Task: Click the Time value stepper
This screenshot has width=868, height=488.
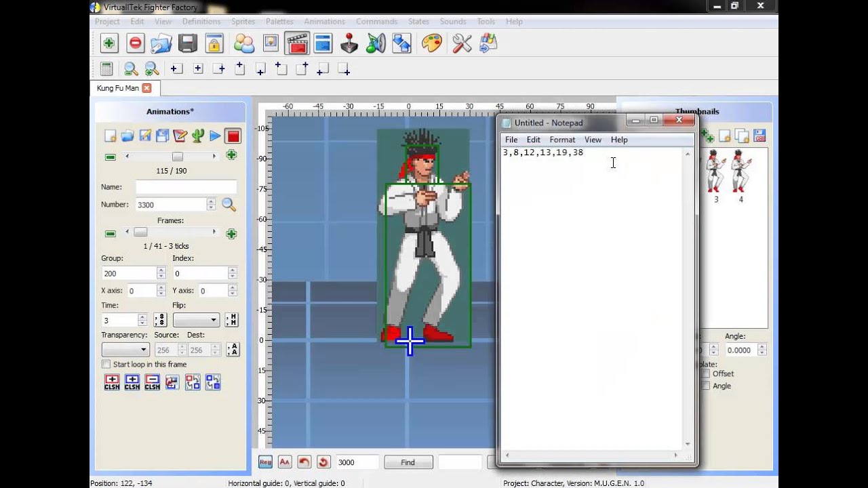Action: (x=142, y=320)
